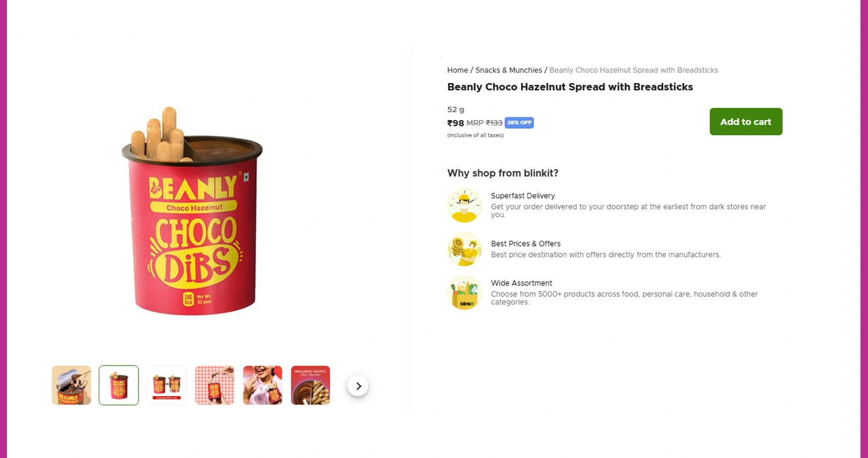This screenshot has height=458, width=868.
Task: Click the Wide Assortment grocery bag icon
Action: pyautogui.click(x=464, y=293)
